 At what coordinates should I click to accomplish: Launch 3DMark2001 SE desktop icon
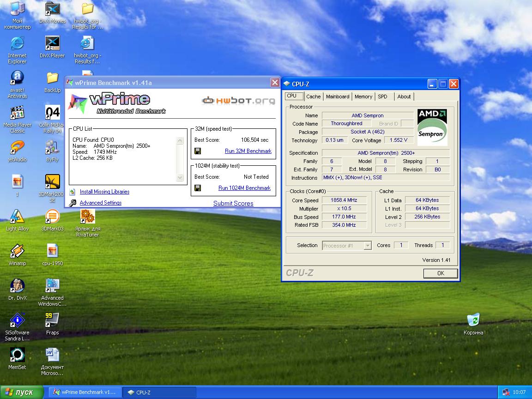pos(52,188)
